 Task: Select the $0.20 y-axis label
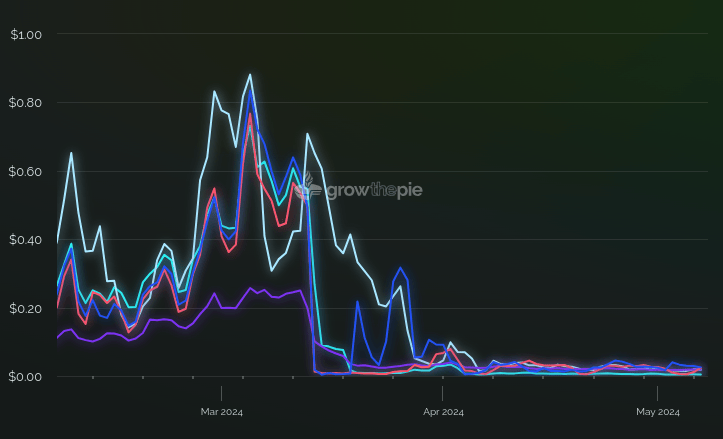(x=25, y=308)
